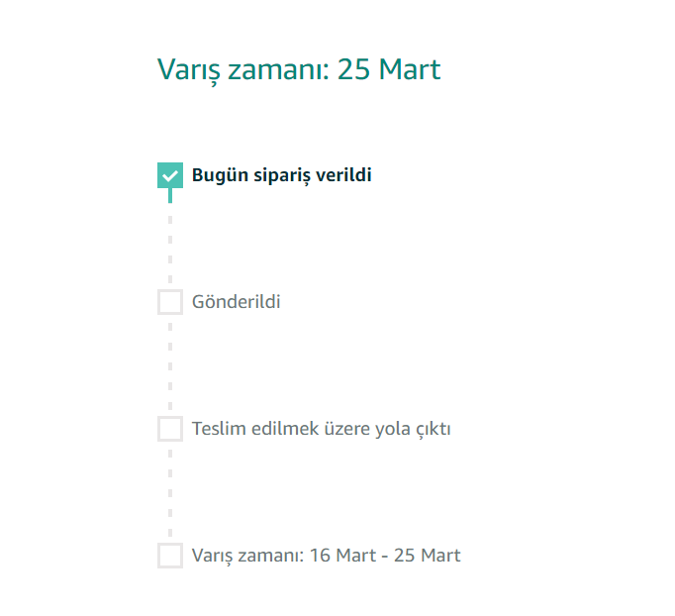Tick the 'Teslim edilmek üzere yola çıktı' checkbox
This screenshot has width=675, height=616.
coord(170,429)
